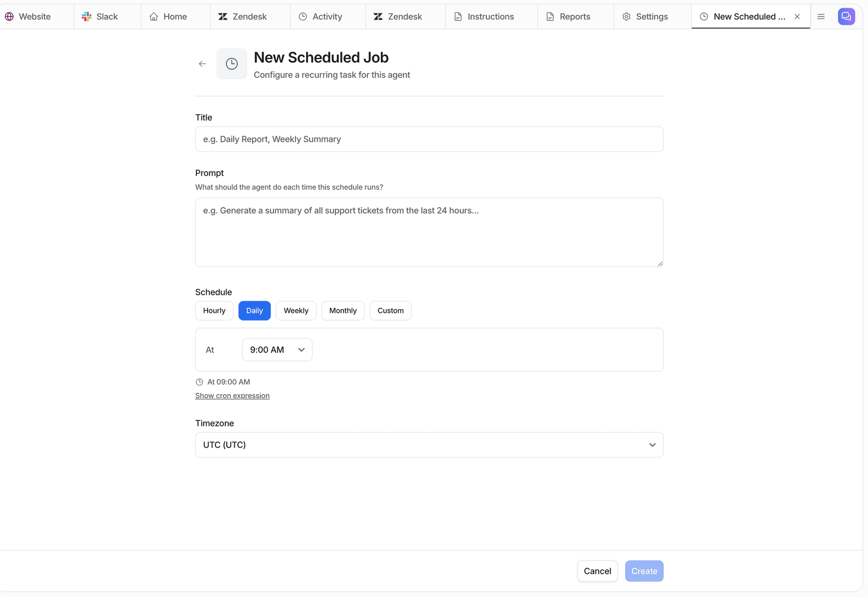The width and height of the screenshot is (868, 597).
Task: Click the house icon on Home tab
Action: pyautogui.click(x=154, y=17)
